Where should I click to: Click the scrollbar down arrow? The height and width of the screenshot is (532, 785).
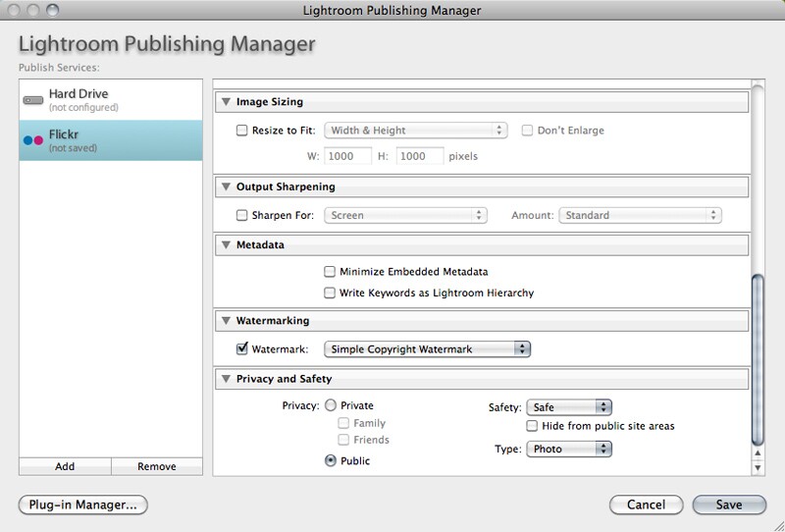pyautogui.click(x=758, y=468)
